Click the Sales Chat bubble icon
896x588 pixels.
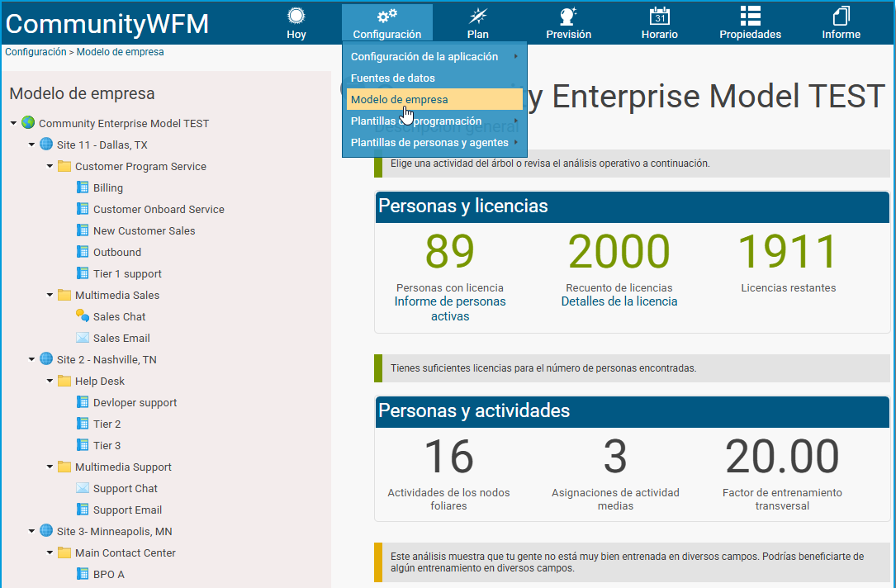tap(83, 315)
